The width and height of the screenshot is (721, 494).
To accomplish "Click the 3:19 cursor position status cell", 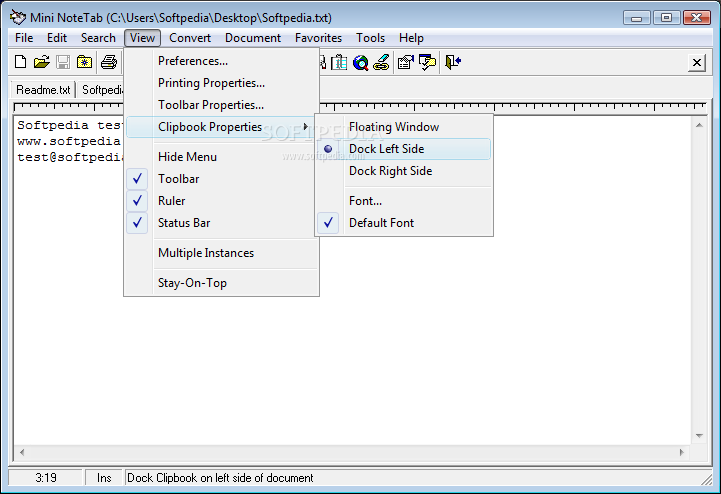I will (46, 478).
